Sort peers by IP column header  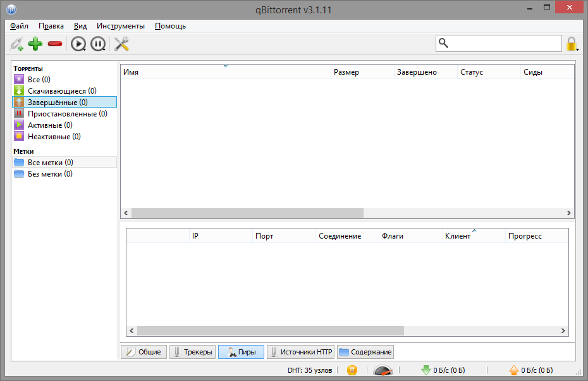click(x=221, y=235)
